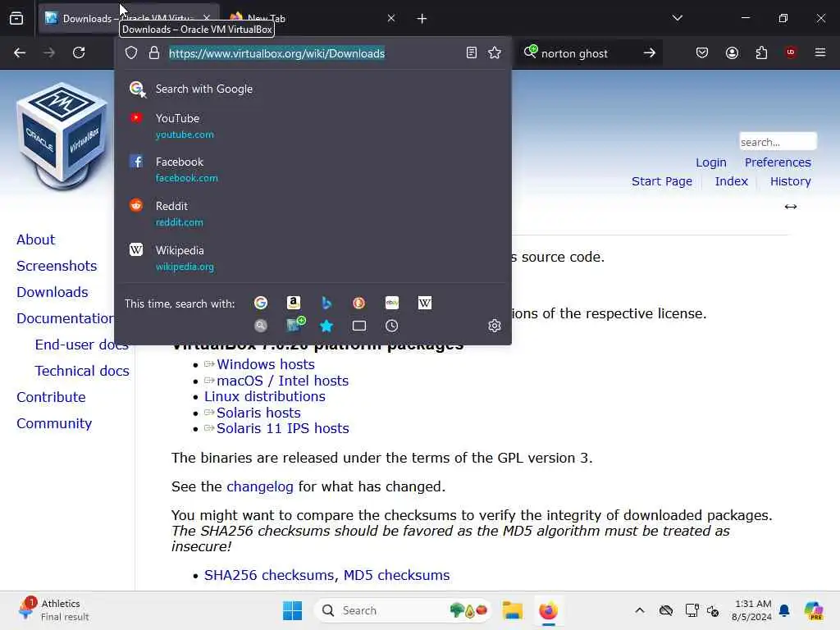Bookmark this page with star icon
Screen dimensions: 840x630
pos(495,52)
